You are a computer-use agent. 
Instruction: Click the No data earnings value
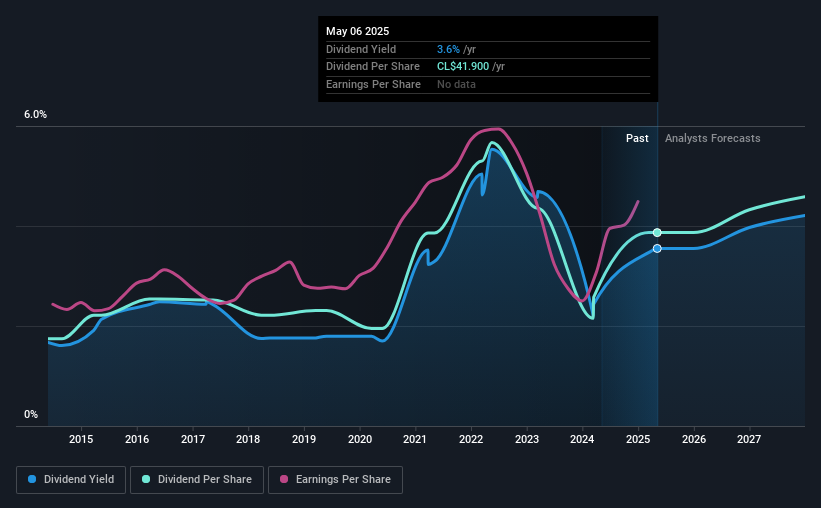457,84
